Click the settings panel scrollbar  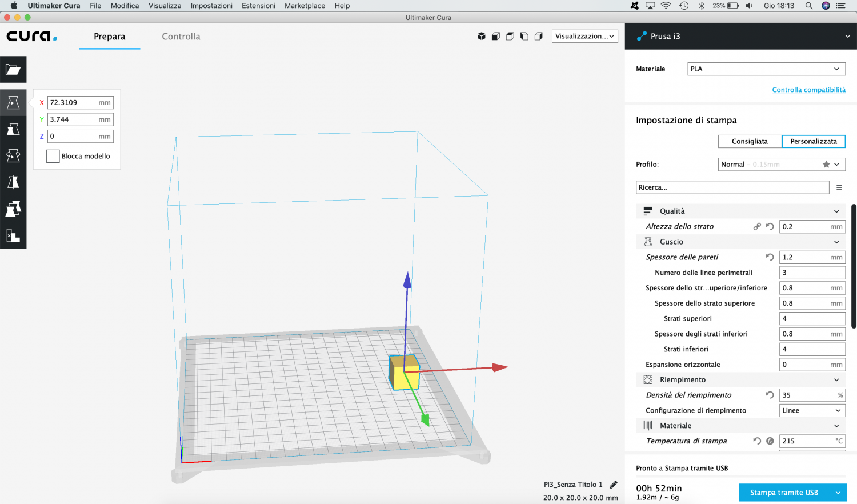[x=854, y=266]
